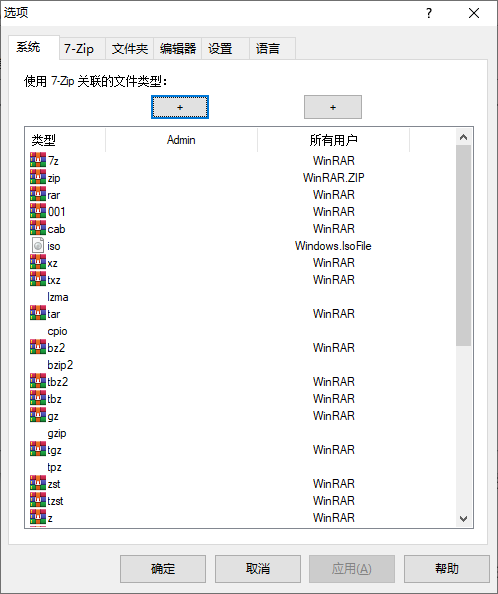498x594 pixels.
Task: Click the WinRAR value in tbz2 row
Action: pos(334,381)
